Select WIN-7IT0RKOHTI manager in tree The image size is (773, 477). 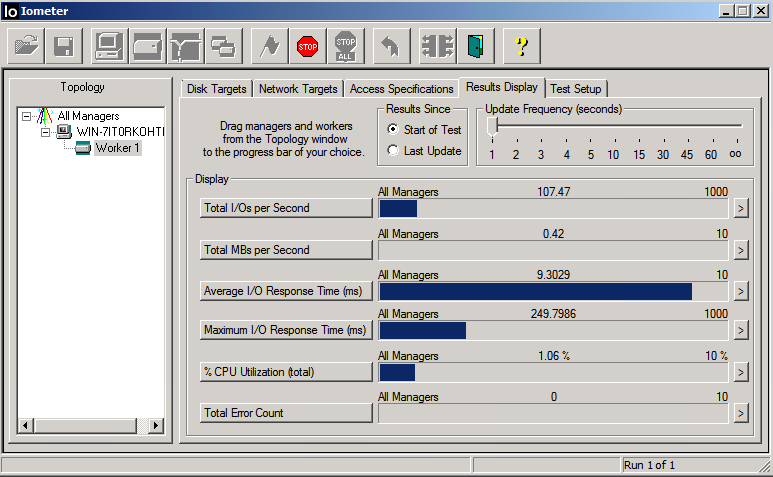point(120,132)
